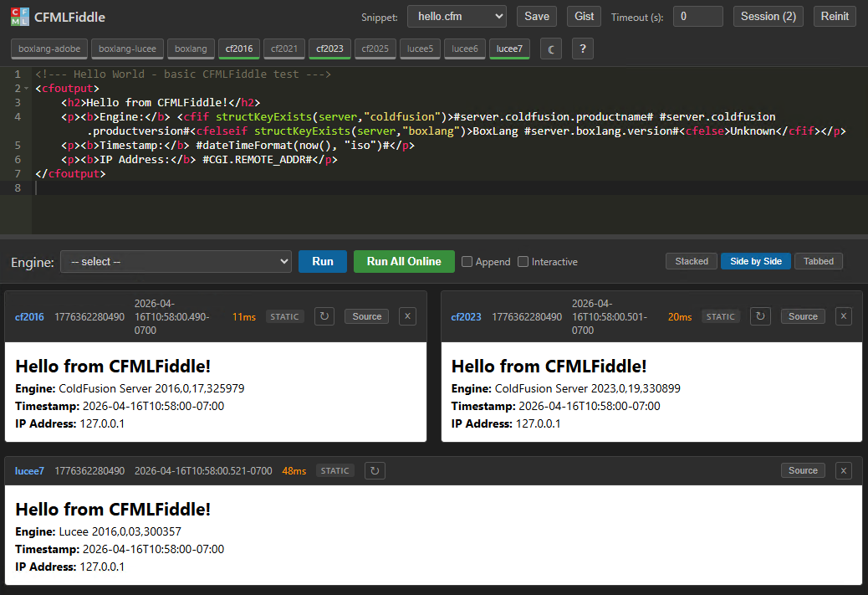This screenshot has height=595, width=868.
Task: Click 'ColdFusion Server 2016,0,17,325979' engine text
Action: (x=151, y=388)
